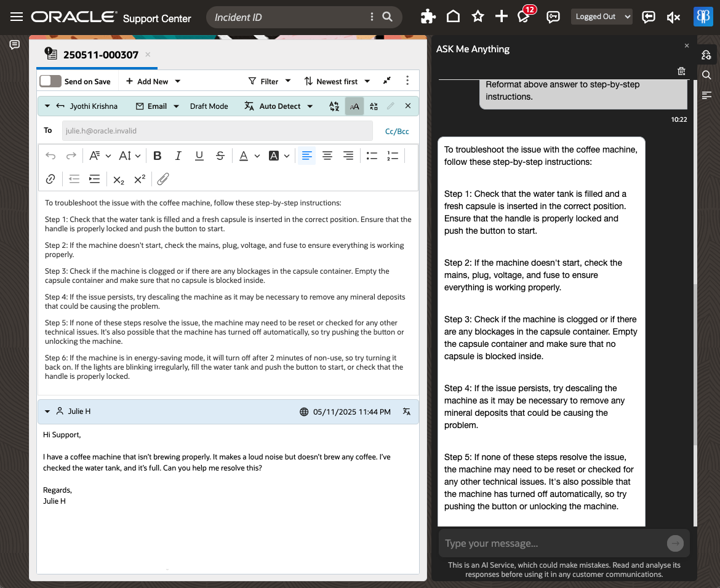This screenshot has height=588, width=720.
Task: Collapse the thread with shrink arrows icon
Action: pos(387,81)
